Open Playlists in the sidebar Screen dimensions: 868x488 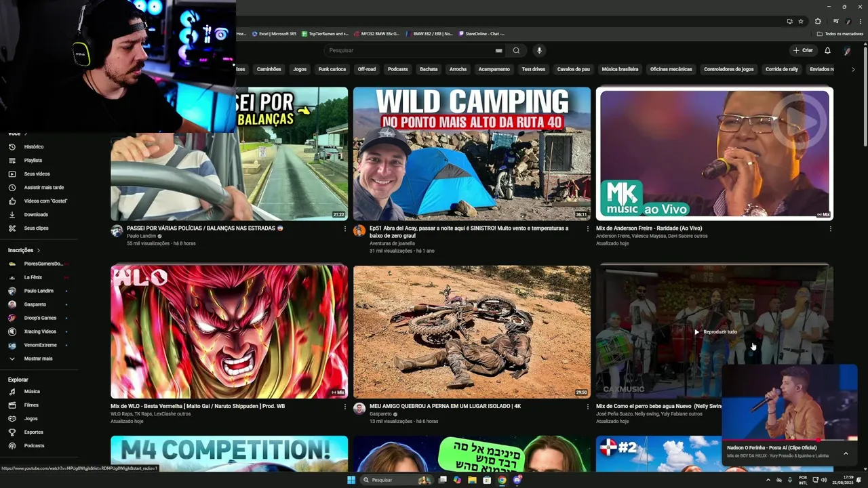(33, 160)
